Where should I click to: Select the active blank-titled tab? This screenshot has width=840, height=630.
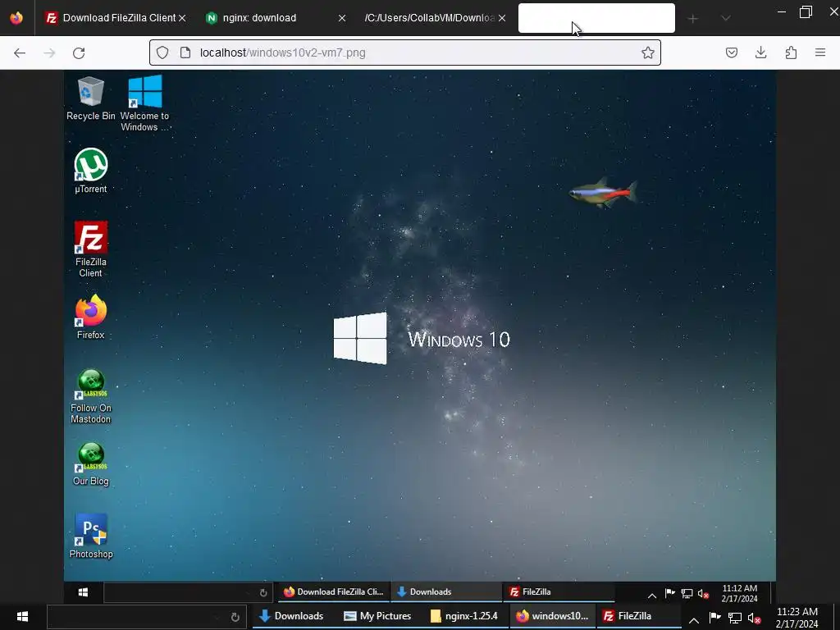click(596, 18)
